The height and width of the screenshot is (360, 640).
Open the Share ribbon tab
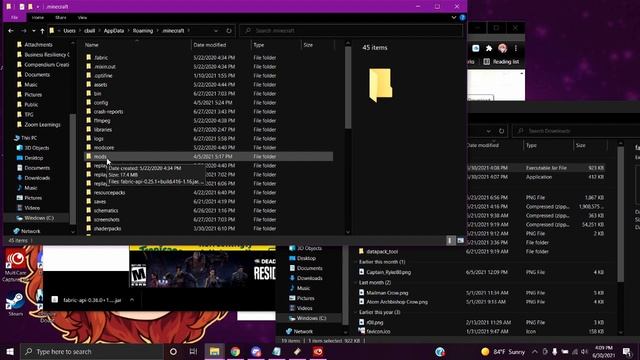[x=61, y=18]
